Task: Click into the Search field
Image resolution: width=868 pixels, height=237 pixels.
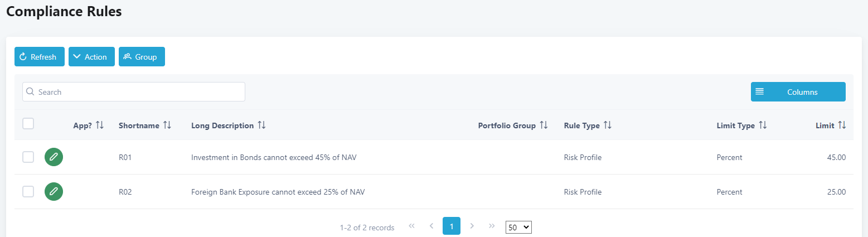Action: [x=134, y=92]
